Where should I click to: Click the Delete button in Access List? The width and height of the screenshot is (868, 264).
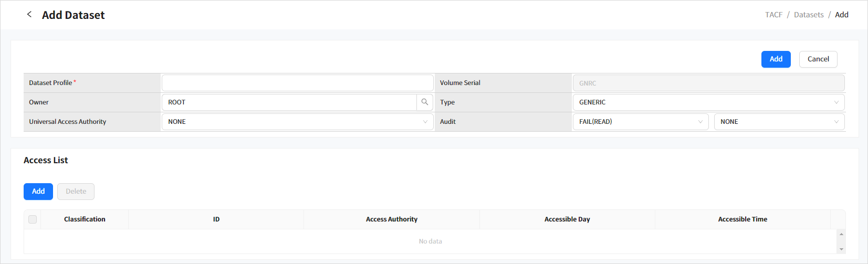(x=76, y=192)
